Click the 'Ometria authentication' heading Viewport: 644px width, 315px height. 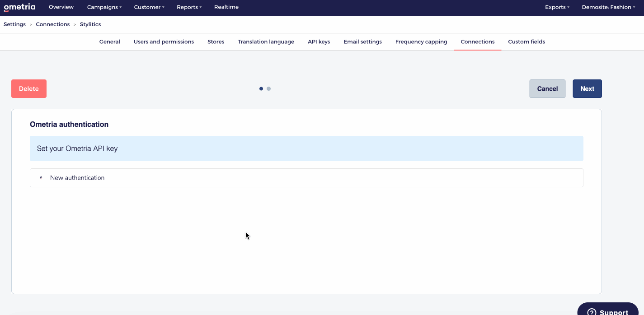click(69, 124)
